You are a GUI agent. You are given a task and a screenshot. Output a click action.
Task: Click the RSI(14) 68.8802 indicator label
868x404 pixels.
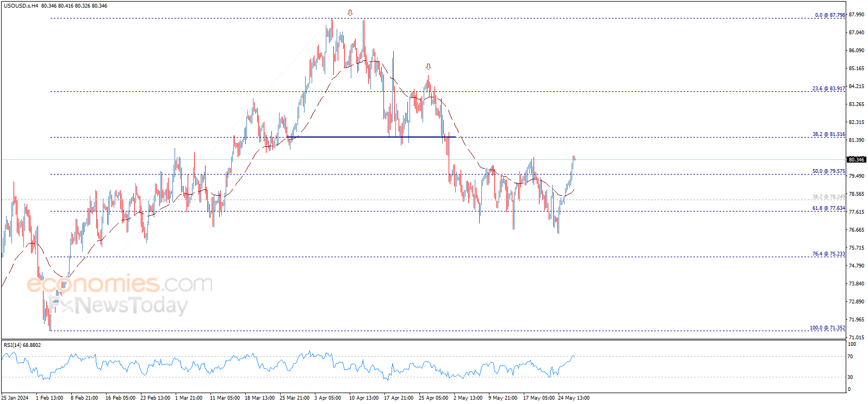click(22, 345)
